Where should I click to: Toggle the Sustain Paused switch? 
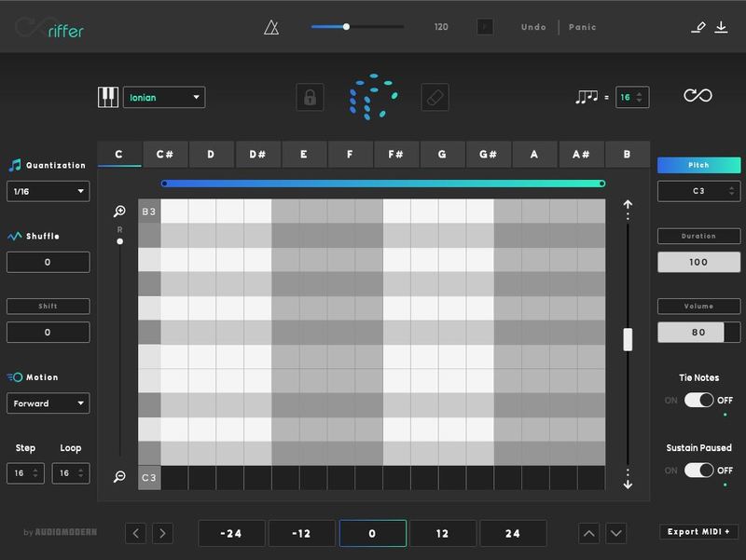click(698, 471)
